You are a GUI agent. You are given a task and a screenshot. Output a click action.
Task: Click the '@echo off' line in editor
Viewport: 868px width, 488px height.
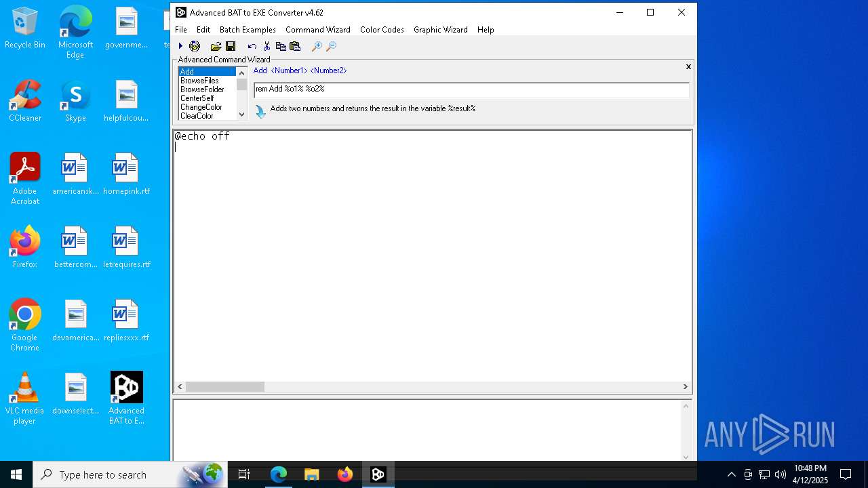[202, 136]
